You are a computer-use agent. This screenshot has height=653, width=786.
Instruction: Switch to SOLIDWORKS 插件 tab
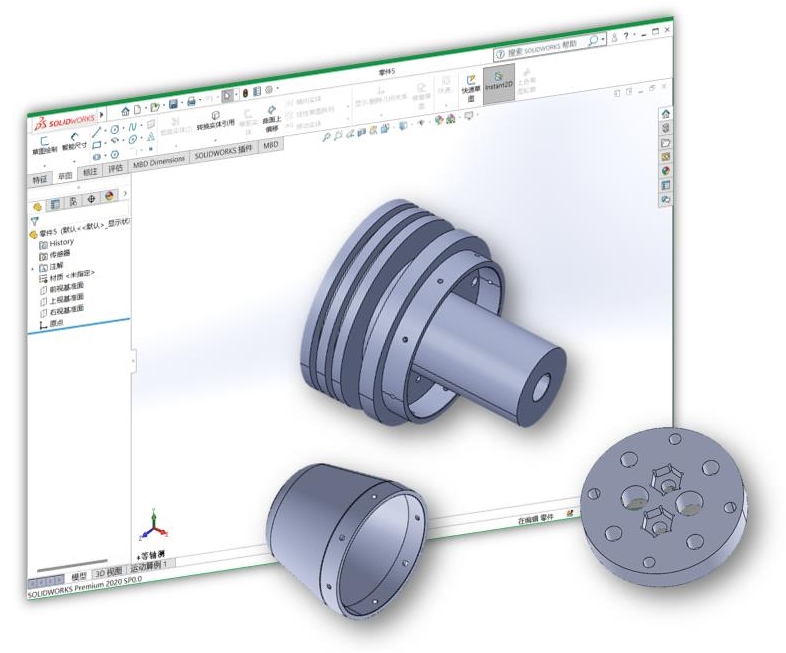point(223,152)
